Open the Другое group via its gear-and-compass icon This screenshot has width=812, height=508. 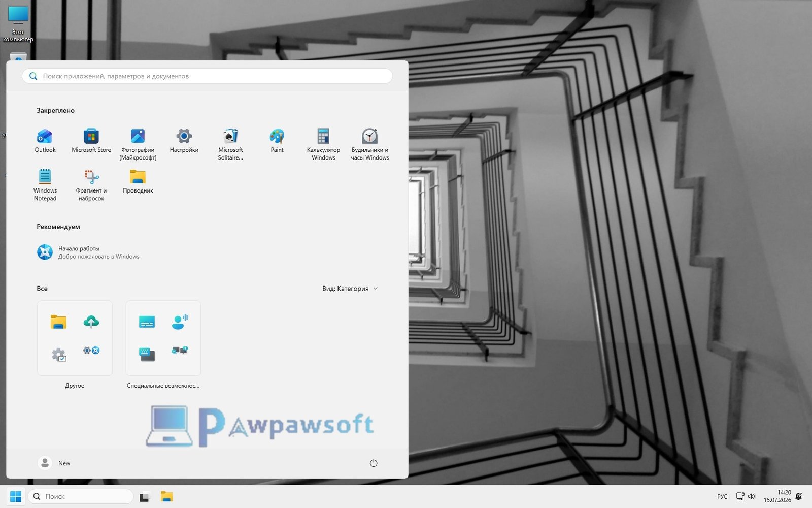pyautogui.click(x=91, y=351)
